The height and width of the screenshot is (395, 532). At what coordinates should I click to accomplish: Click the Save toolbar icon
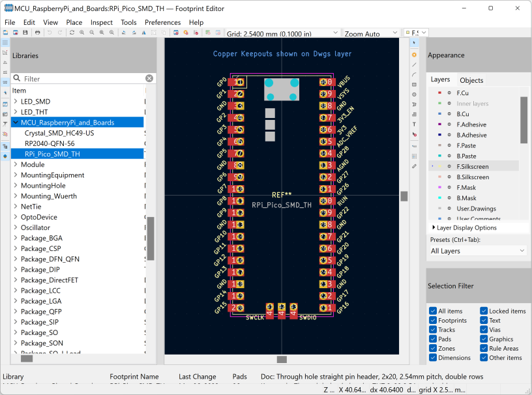(x=25, y=31)
